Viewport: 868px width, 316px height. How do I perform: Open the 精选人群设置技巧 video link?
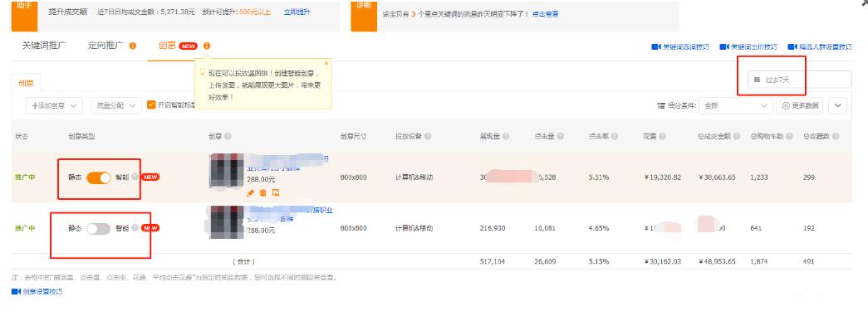tap(820, 47)
